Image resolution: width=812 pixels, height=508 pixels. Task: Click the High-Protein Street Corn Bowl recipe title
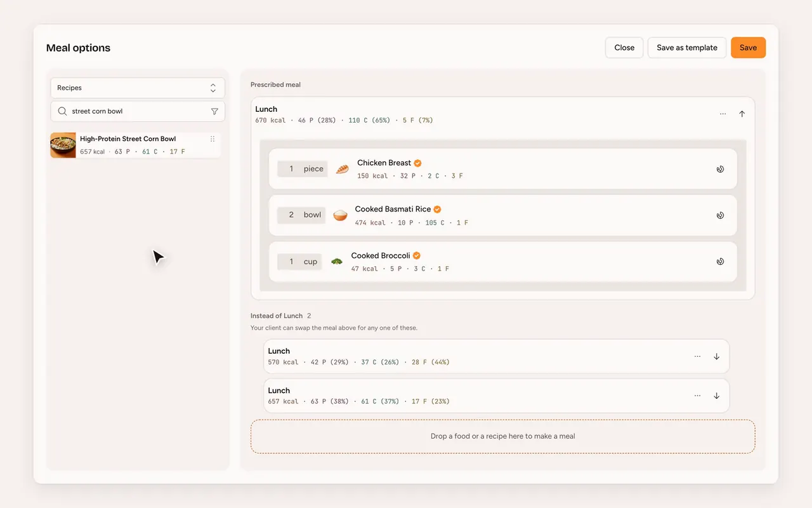point(128,139)
